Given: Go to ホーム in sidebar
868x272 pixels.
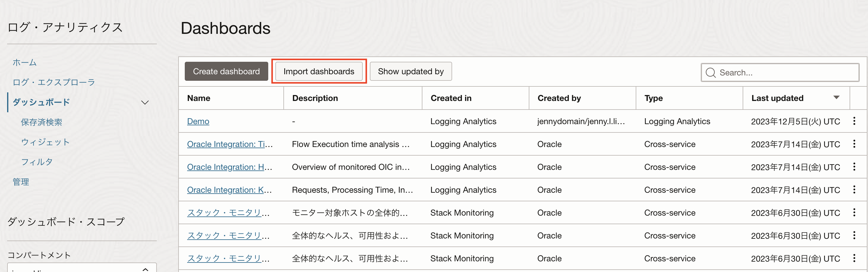Looking at the screenshot, I should pos(24,63).
